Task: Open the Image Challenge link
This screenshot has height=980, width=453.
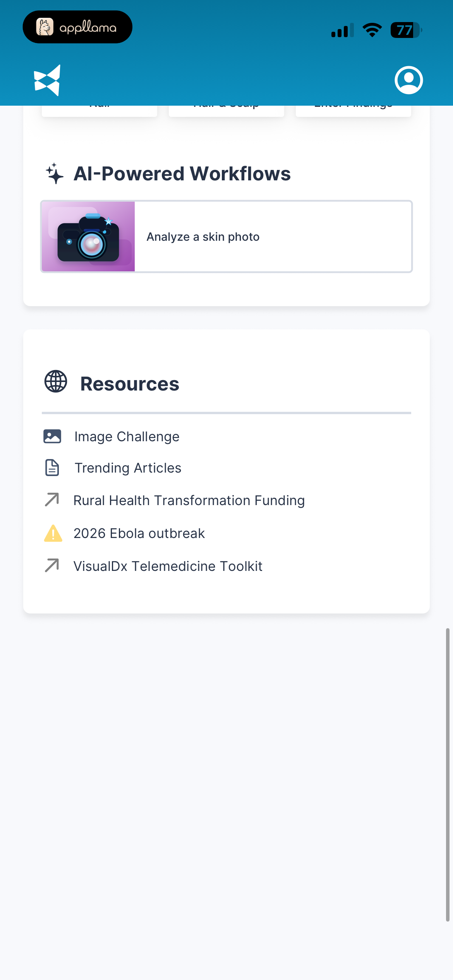Action: (x=127, y=437)
